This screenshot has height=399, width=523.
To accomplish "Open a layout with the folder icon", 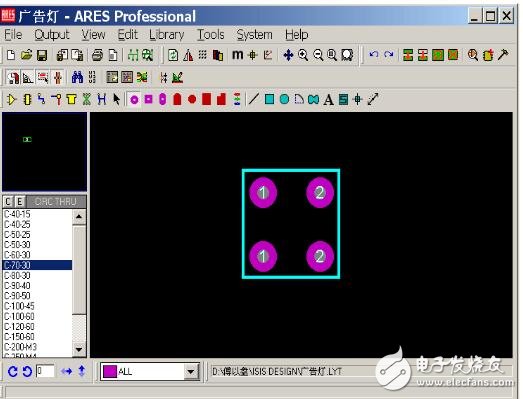I will point(27,55).
